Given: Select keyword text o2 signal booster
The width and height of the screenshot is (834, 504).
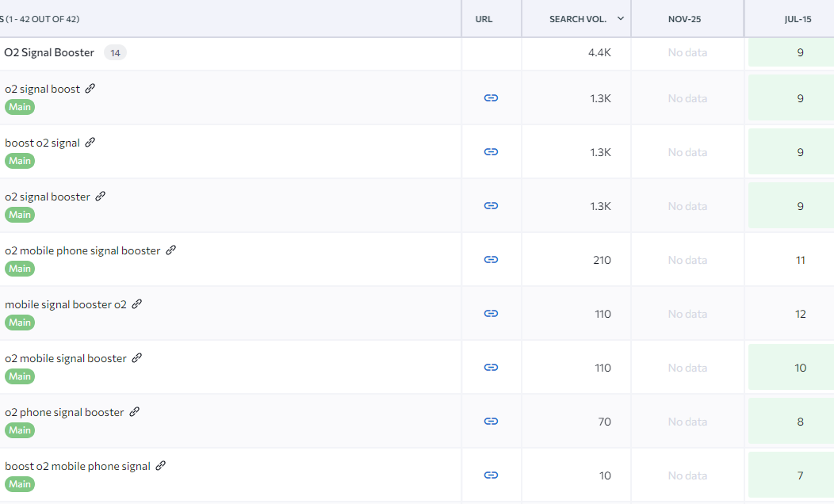Looking at the screenshot, I should pos(48,197).
